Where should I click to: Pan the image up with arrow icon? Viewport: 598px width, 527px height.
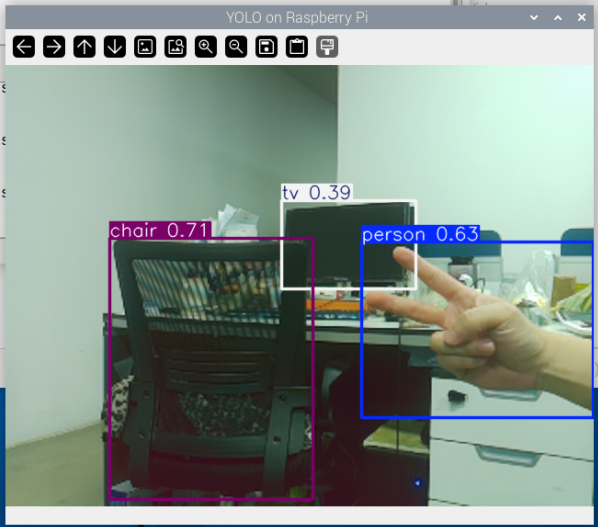[84, 47]
